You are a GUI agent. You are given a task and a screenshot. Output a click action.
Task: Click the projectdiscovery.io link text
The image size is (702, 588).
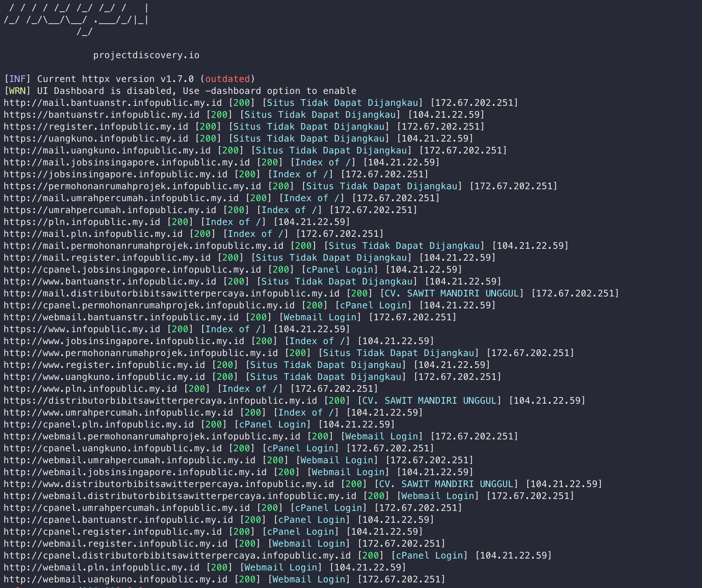146,55
